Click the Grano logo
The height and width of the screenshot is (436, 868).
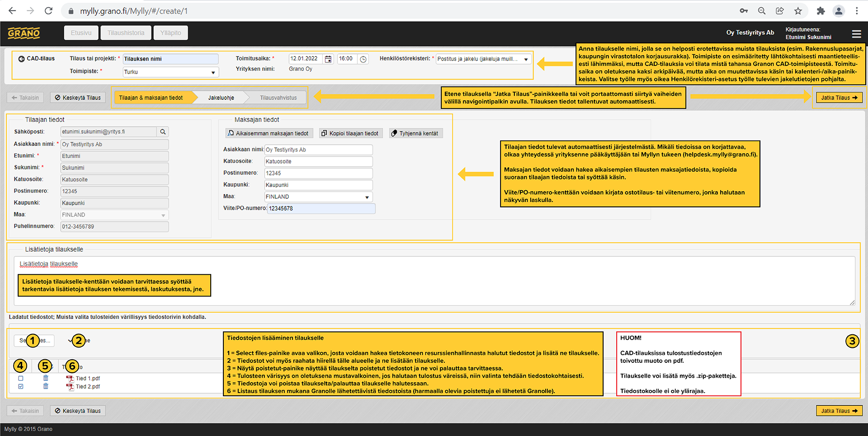pyautogui.click(x=24, y=33)
